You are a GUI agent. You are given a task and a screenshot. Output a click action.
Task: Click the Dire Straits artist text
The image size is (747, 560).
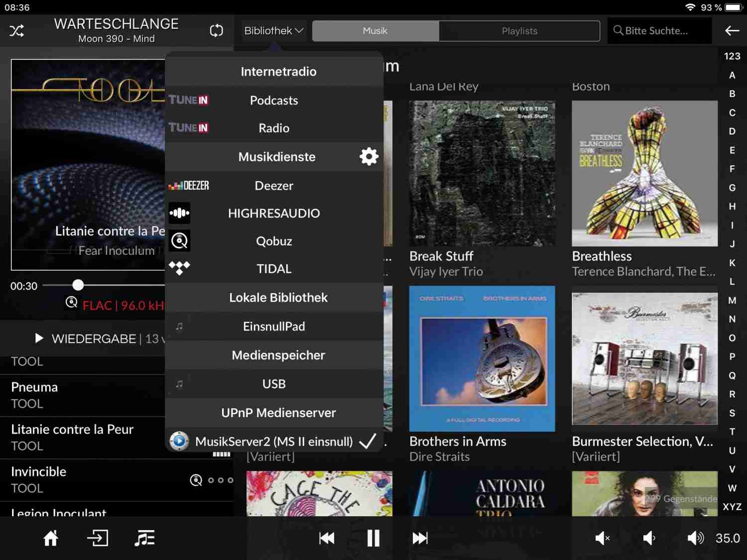pos(439,456)
